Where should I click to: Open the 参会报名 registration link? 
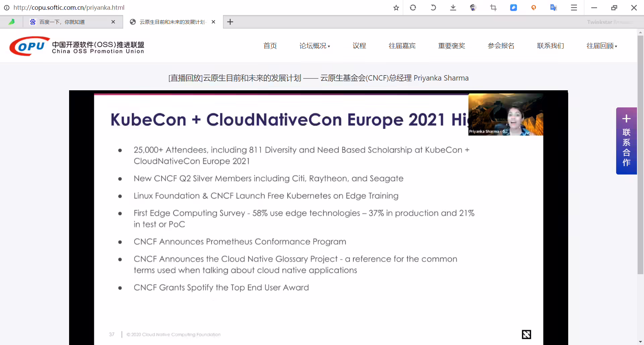501,46
